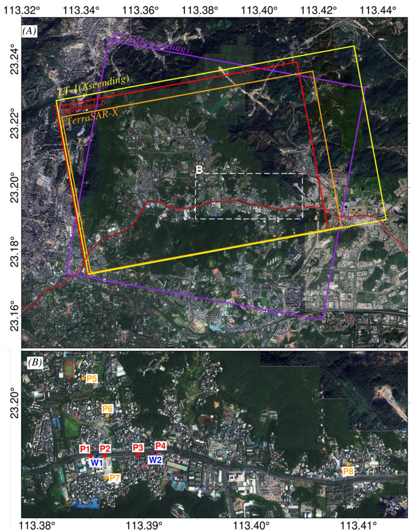Screen dimensions: 416x532
Task: Select the W2 well label
Action: [155, 460]
